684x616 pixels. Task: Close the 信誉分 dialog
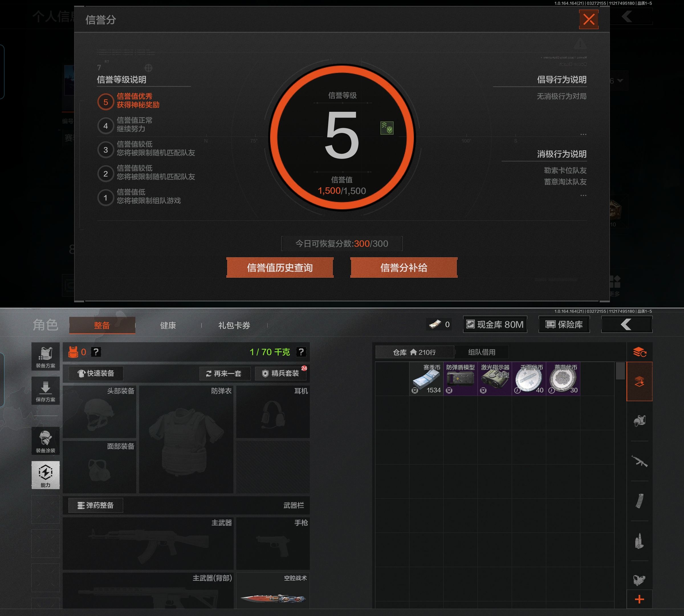[x=589, y=20]
